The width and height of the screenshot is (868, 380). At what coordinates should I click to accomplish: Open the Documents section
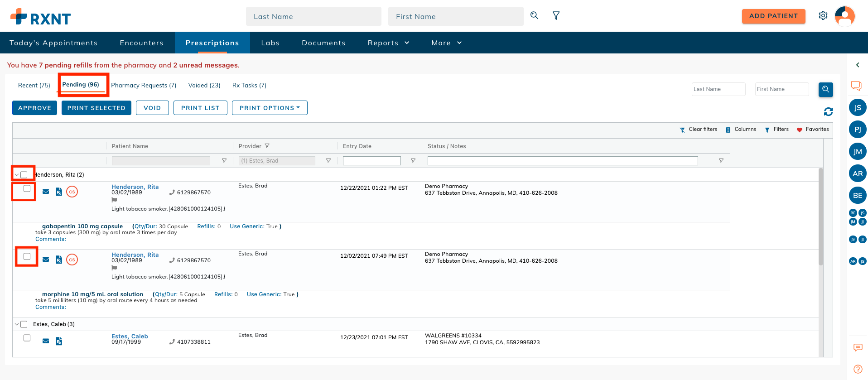[x=324, y=43]
